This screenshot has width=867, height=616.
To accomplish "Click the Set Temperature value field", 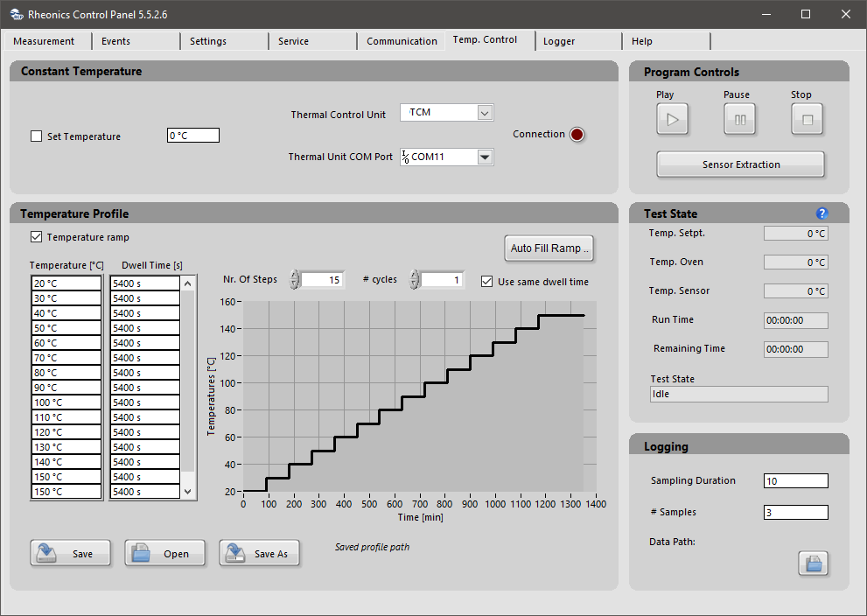I will (193, 136).
